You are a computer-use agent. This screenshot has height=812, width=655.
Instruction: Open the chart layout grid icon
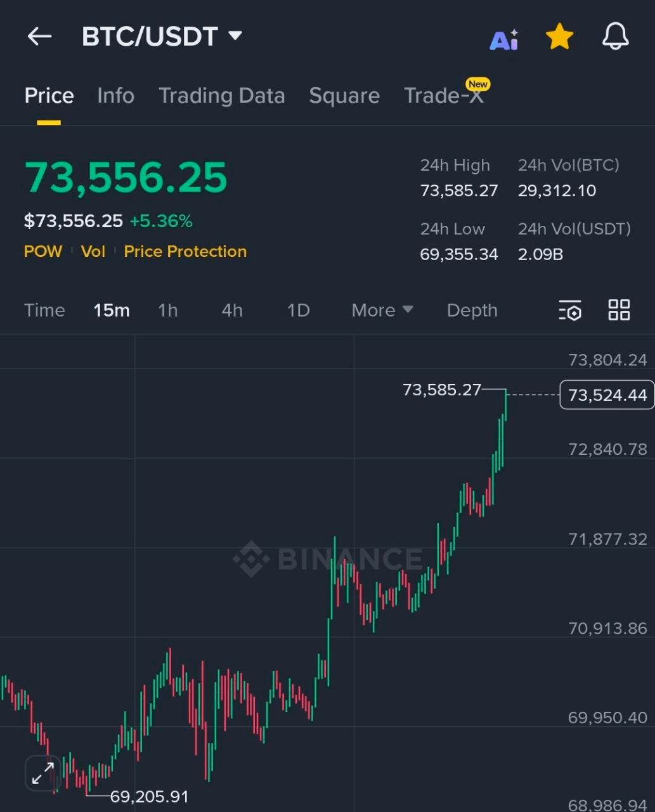point(619,310)
